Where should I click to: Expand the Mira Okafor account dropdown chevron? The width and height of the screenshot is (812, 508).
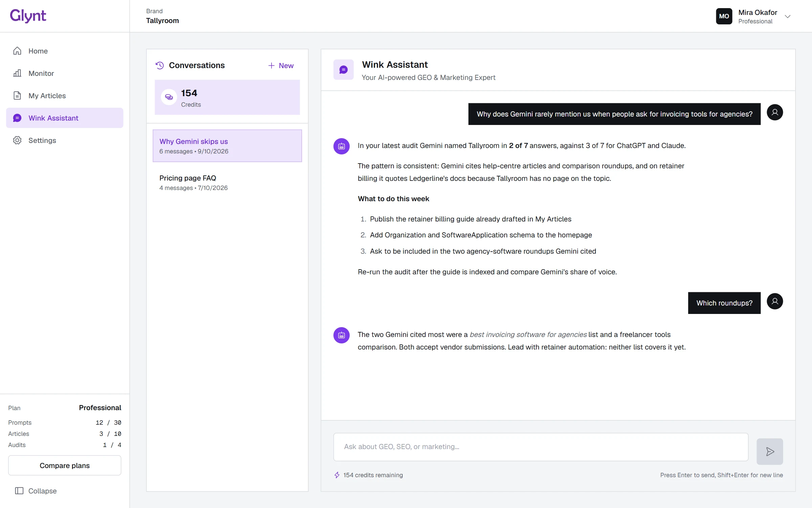788,16
